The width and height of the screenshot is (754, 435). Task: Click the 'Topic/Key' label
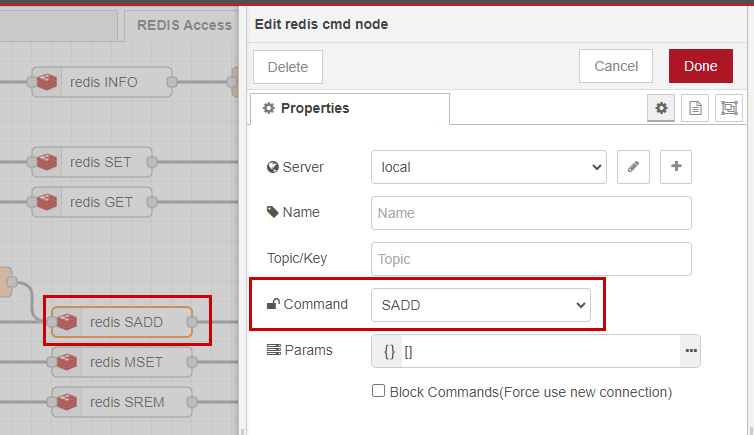pyautogui.click(x=297, y=259)
